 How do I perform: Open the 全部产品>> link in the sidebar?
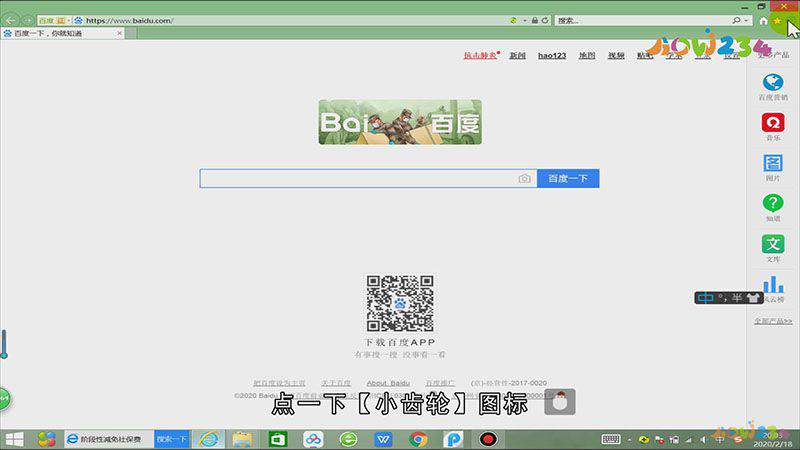pyautogui.click(x=773, y=321)
